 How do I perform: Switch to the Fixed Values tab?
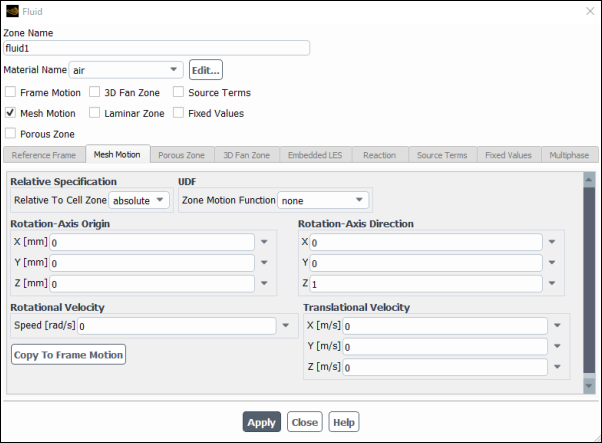tap(509, 155)
